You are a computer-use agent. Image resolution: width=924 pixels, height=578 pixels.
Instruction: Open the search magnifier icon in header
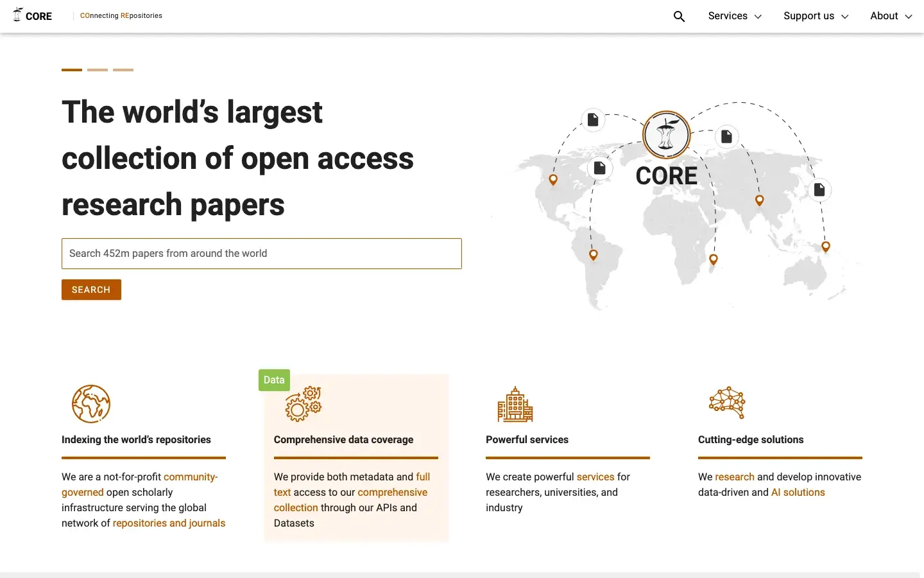click(679, 16)
